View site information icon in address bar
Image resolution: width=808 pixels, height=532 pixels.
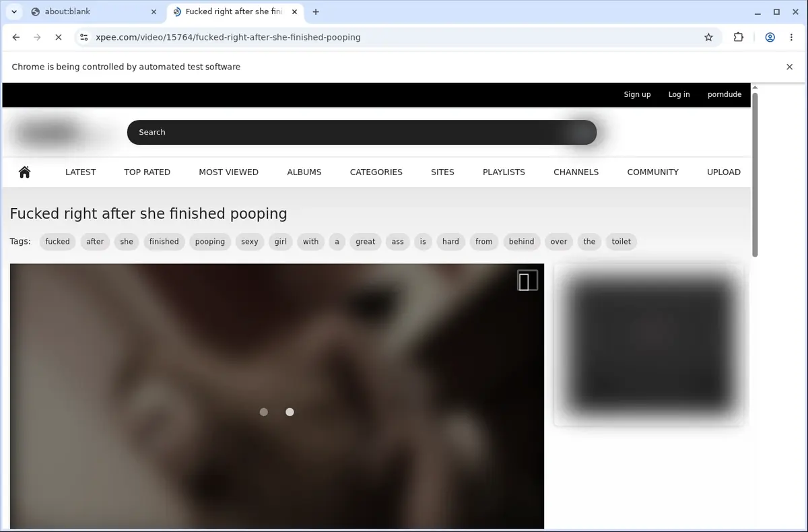tap(83, 38)
